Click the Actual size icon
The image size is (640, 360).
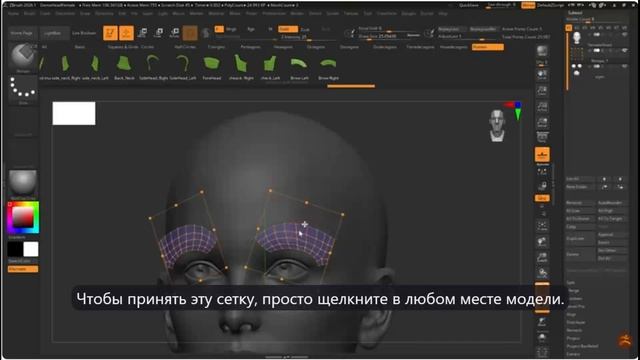tap(542, 107)
